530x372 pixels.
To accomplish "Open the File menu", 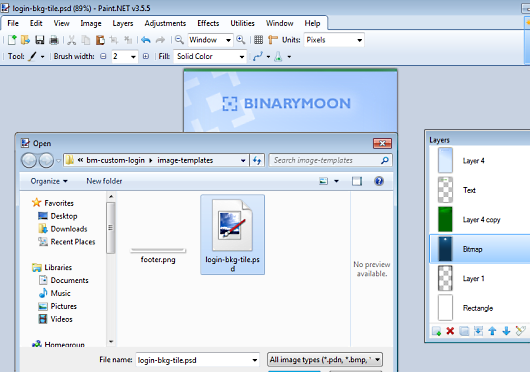I will [x=13, y=23].
